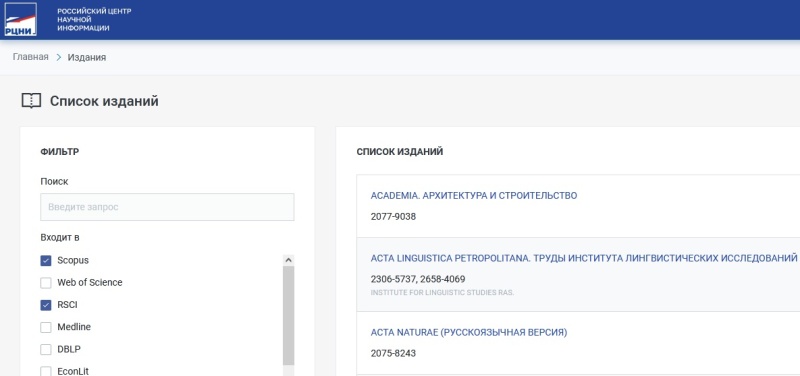Open ACADEMIA. АРХИТЕКТУРА И СТРОИТЕЛЬСТВО journal
Viewport: 800px width, 376px height.
click(473, 196)
